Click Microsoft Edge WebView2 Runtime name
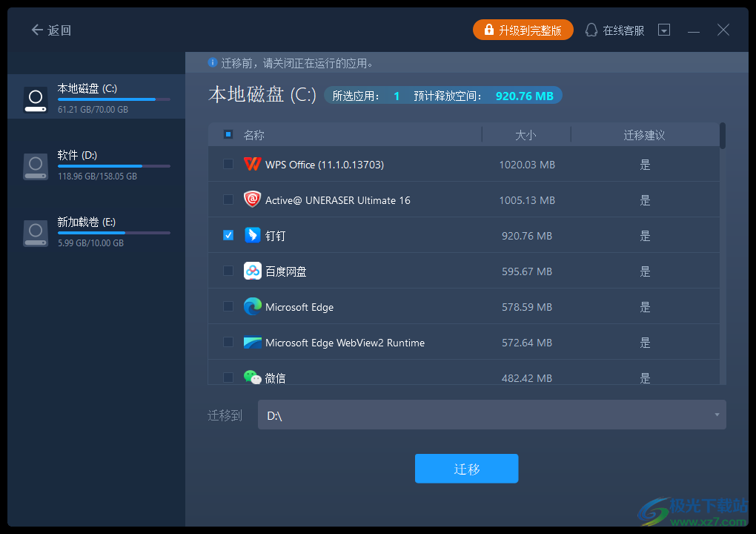This screenshot has height=534, width=756. pyautogui.click(x=345, y=343)
